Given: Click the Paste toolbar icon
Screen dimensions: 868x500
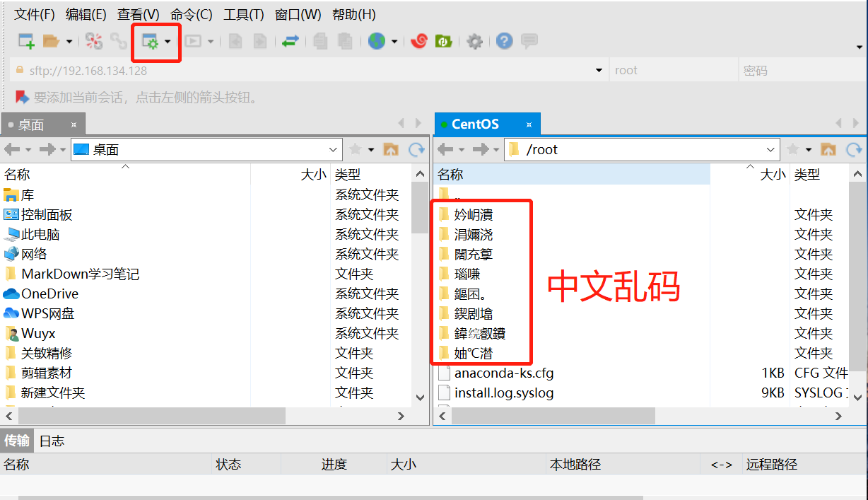Looking at the screenshot, I should pos(344,41).
